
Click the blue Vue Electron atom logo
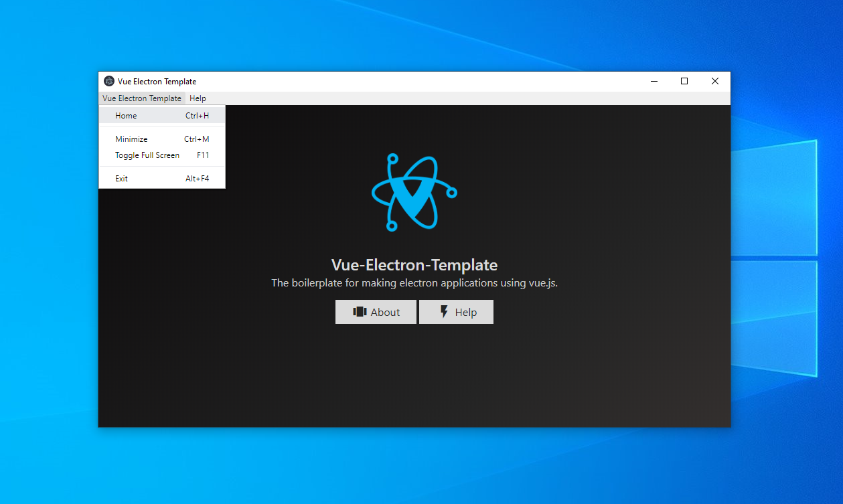coord(414,193)
